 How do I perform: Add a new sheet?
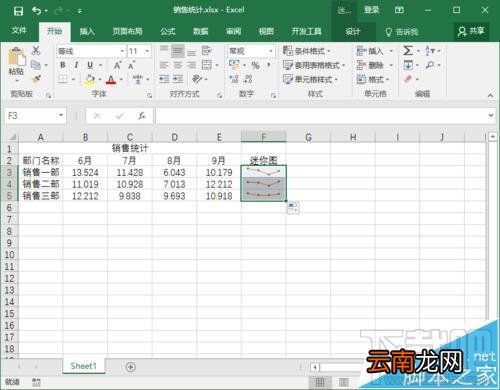click(x=131, y=367)
